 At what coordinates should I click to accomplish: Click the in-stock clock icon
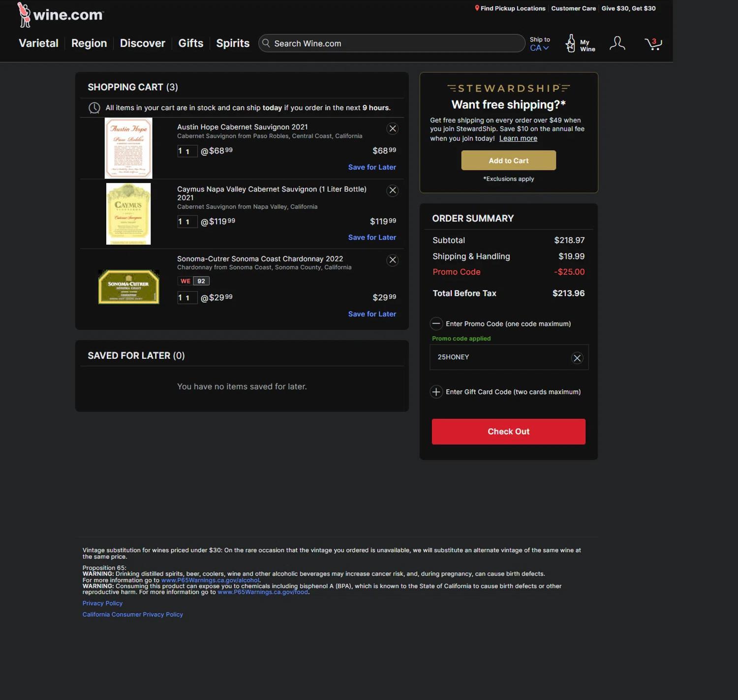(94, 108)
